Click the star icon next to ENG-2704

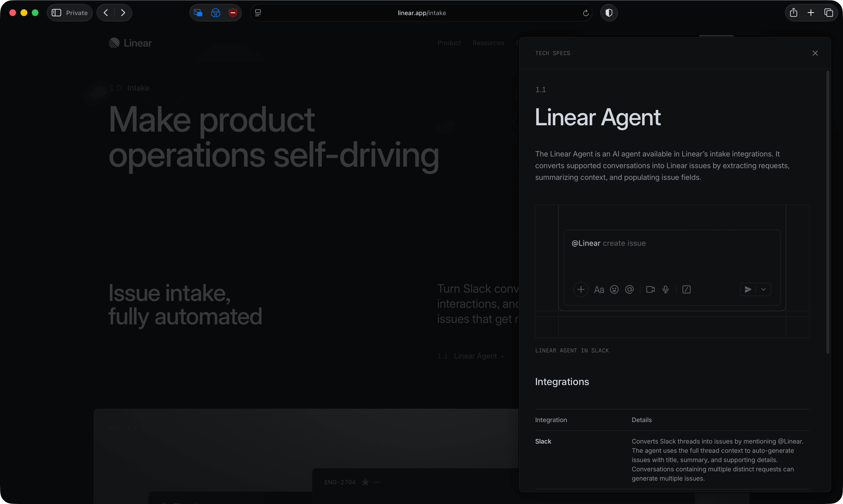[x=365, y=482]
